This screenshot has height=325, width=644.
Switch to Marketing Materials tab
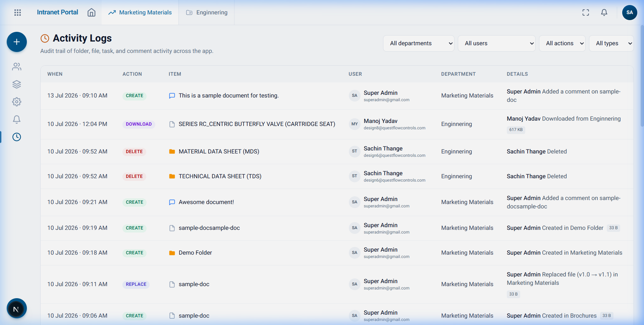[x=140, y=12]
